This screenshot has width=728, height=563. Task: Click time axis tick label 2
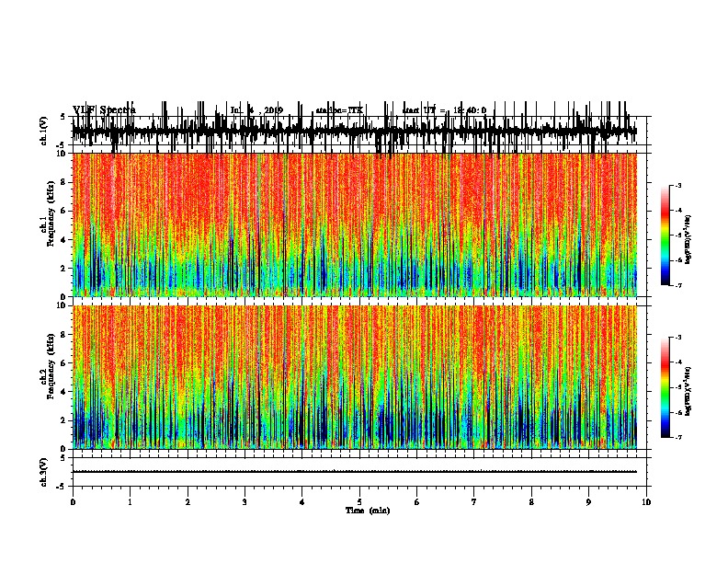(188, 502)
